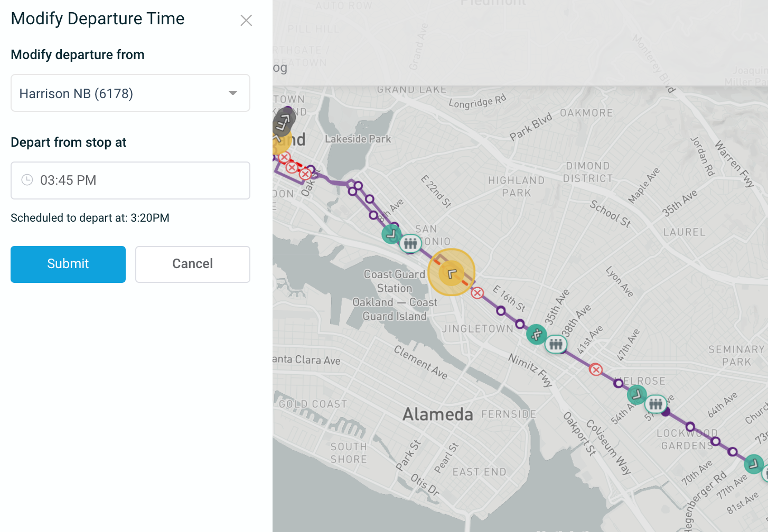
Task: Click the clock icon in the time field
Action: point(27,180)
